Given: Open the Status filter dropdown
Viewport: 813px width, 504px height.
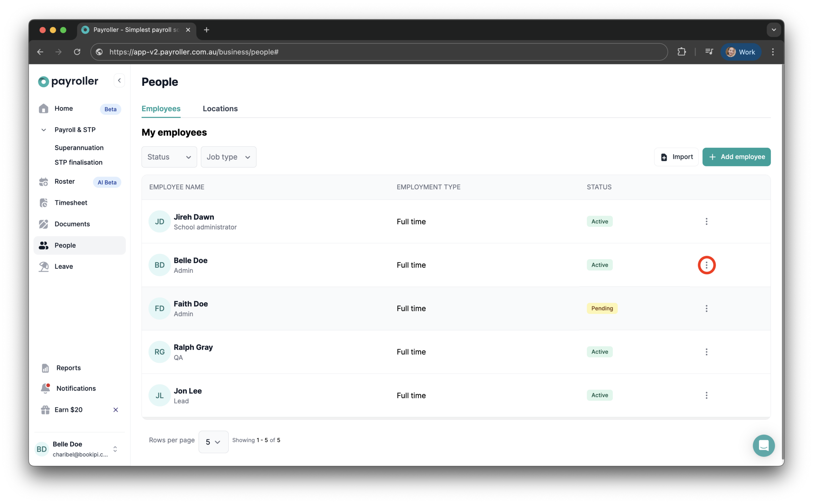Looking at the screenshot, I should 169,157.
